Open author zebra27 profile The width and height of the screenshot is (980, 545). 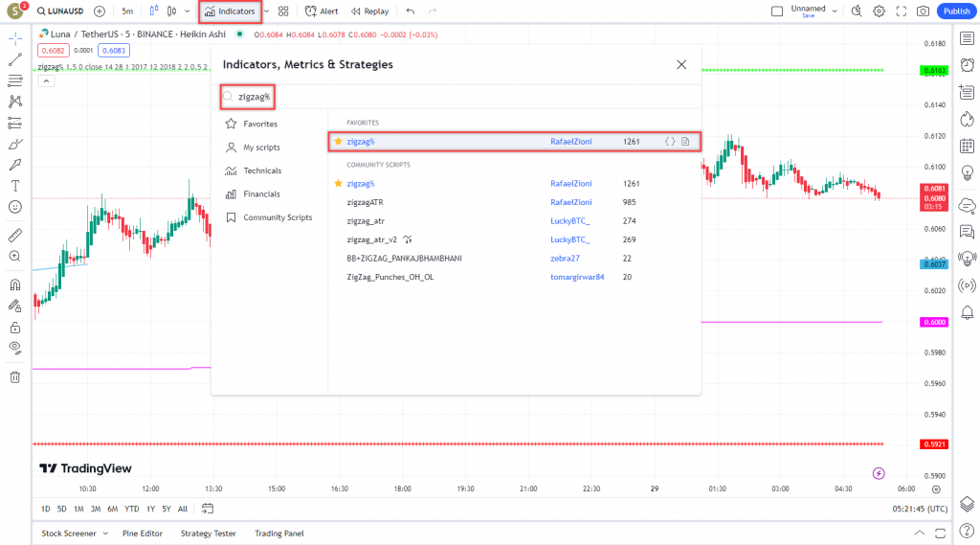(565, 259)
